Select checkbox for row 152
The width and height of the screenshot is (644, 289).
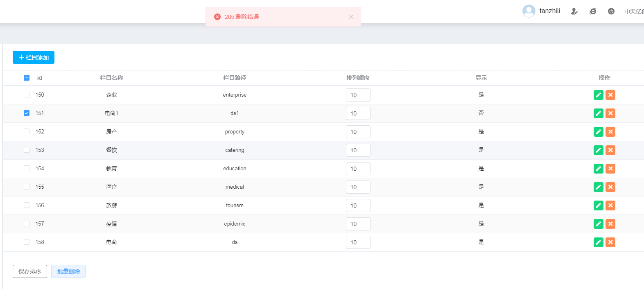point(27,131)
